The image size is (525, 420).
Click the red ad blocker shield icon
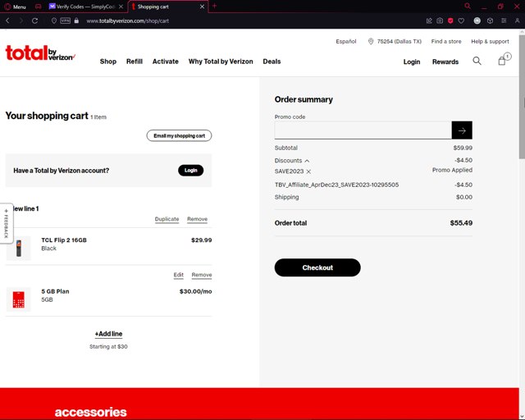pyautogui.click(x=450, y=21)
